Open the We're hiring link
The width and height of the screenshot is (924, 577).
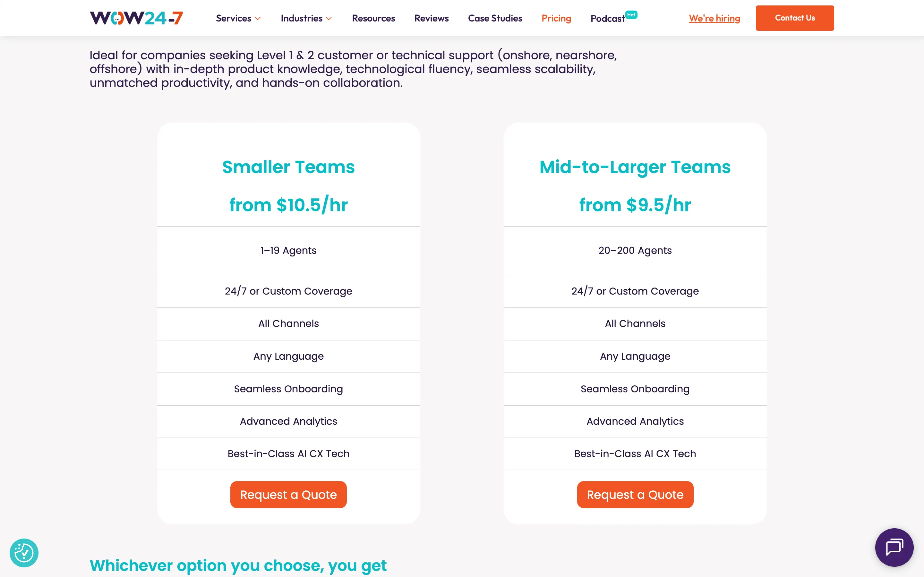714,18
